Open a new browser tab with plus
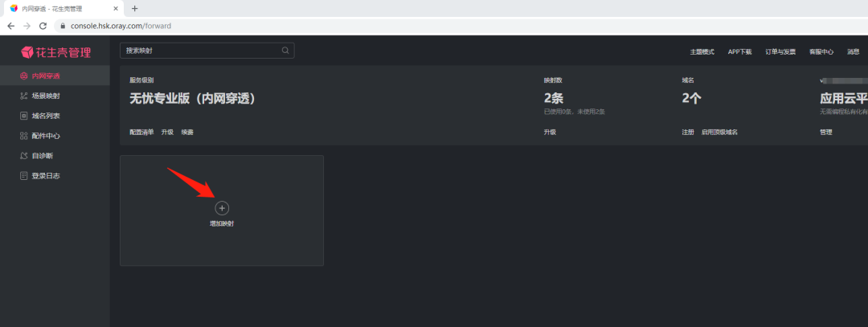868x327 pixels. (134, 8)
